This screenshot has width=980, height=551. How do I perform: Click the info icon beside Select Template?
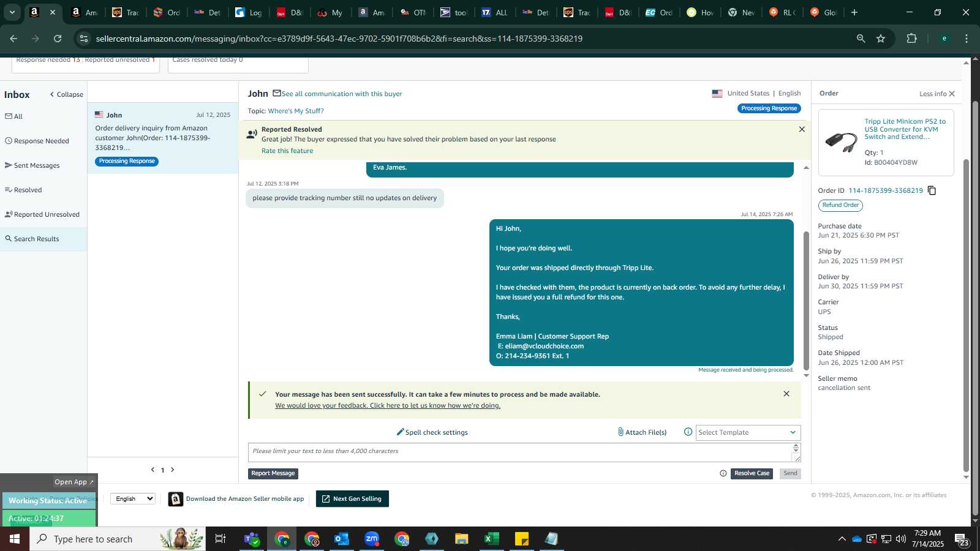coord(688,432)
